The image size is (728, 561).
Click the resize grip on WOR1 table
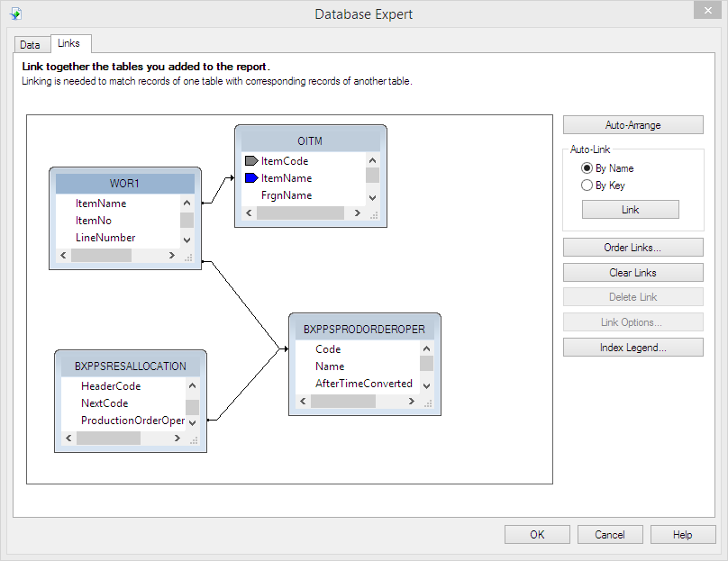click(187, 257)
